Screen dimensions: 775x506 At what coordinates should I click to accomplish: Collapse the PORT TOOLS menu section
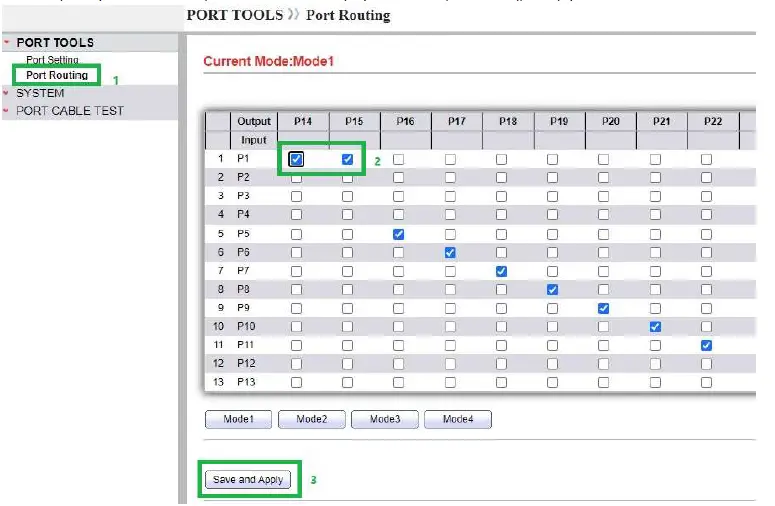[x=55, y=43]
